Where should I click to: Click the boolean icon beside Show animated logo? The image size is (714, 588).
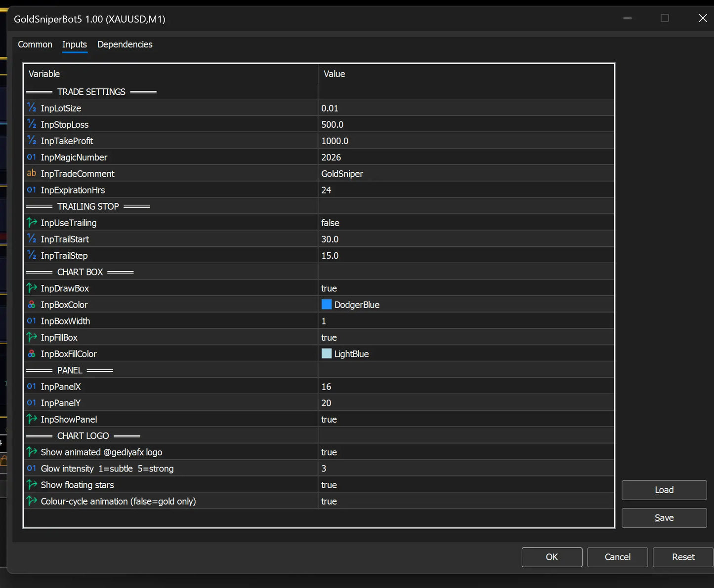pyautogui.click(x=32, y=452)
